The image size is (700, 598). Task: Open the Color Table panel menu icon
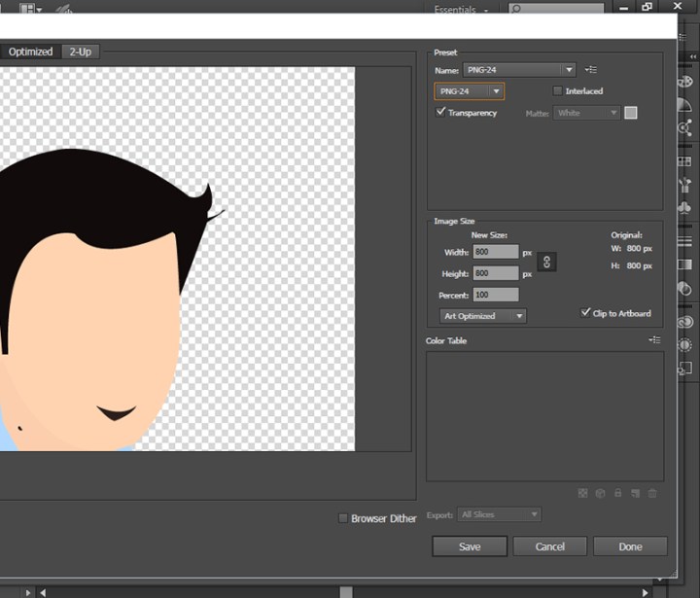(654, 340)
